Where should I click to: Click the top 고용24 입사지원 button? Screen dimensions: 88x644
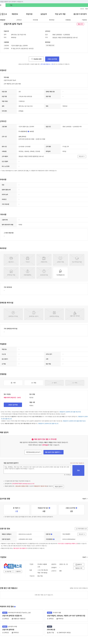pyautogui.click(x=52, y=59)
